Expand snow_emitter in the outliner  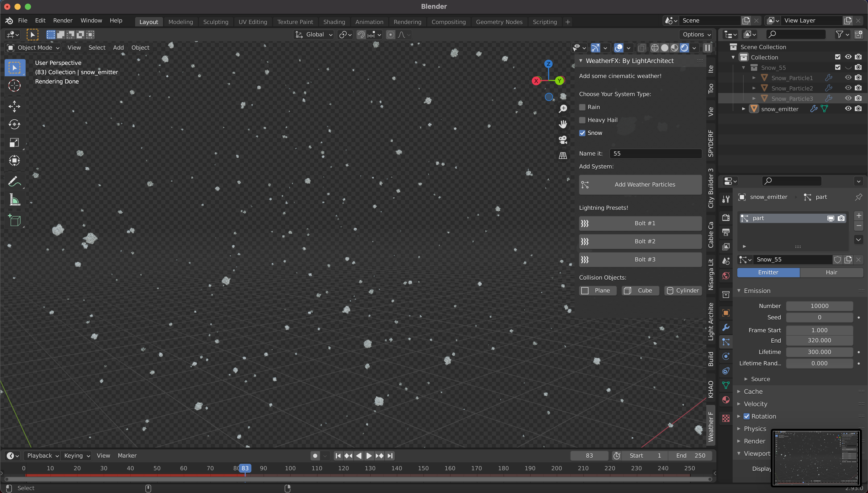(743, 109)
